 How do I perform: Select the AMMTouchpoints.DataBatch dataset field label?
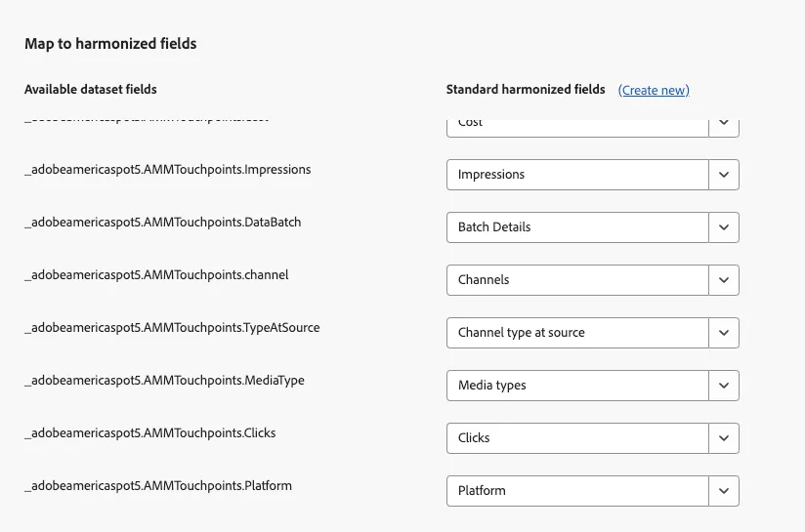click(163, 223)
